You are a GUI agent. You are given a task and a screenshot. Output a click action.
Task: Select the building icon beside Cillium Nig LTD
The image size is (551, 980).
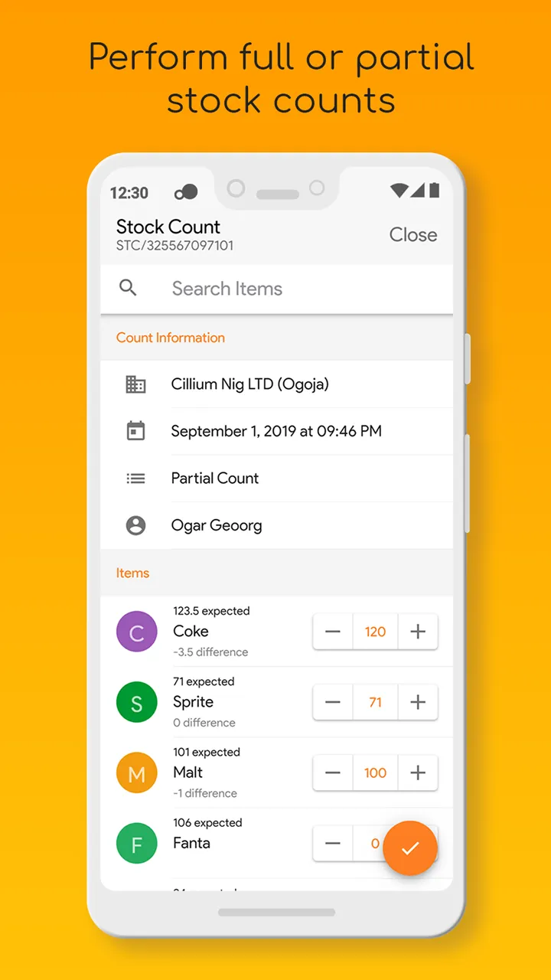click(x=135, y=384)
